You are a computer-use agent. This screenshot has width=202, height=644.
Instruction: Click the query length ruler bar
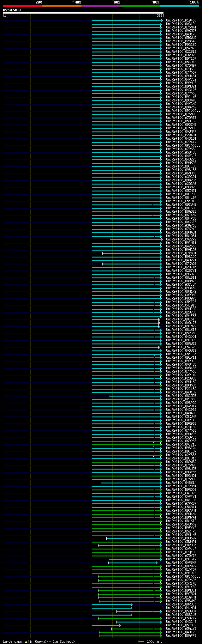(83, 13)
